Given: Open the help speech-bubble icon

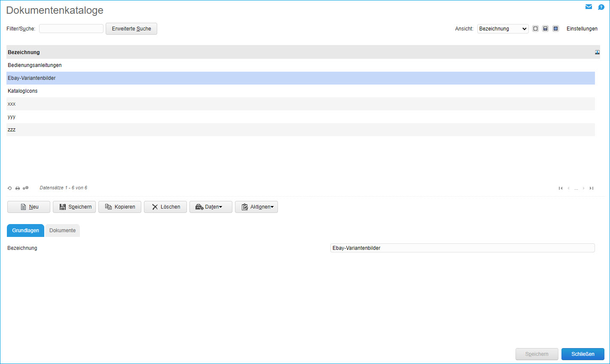Looking at the screenshot, I should point(601,7).
